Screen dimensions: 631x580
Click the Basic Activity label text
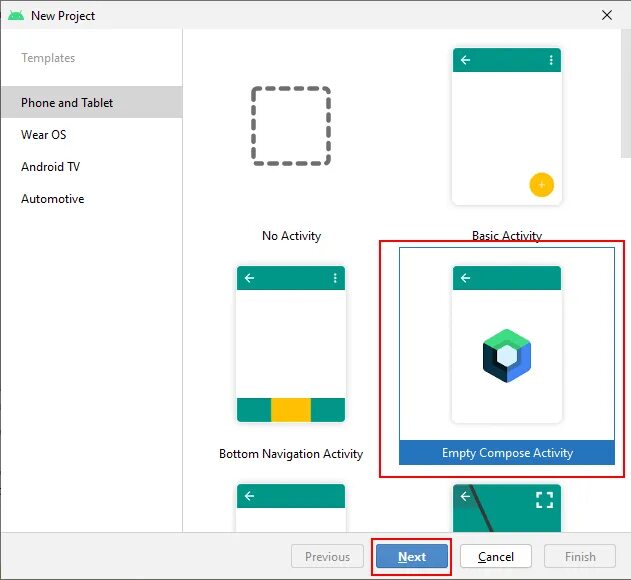pos(507,235)
